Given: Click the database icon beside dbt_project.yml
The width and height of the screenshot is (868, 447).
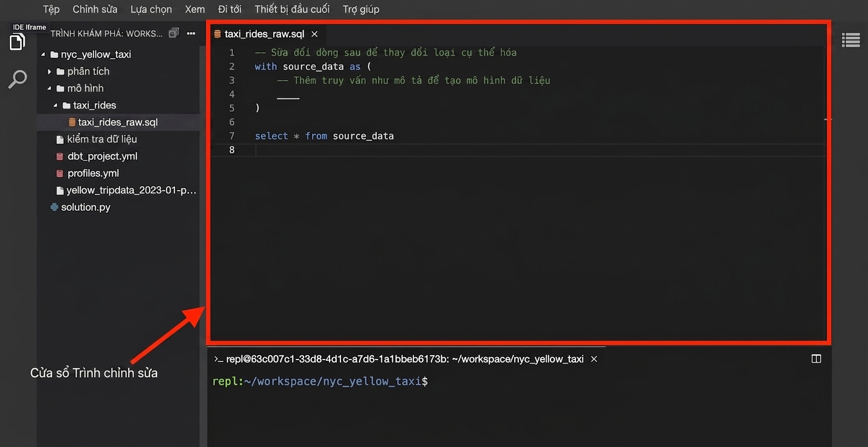Looking at the screenshot, I should [x=59, y=156].
